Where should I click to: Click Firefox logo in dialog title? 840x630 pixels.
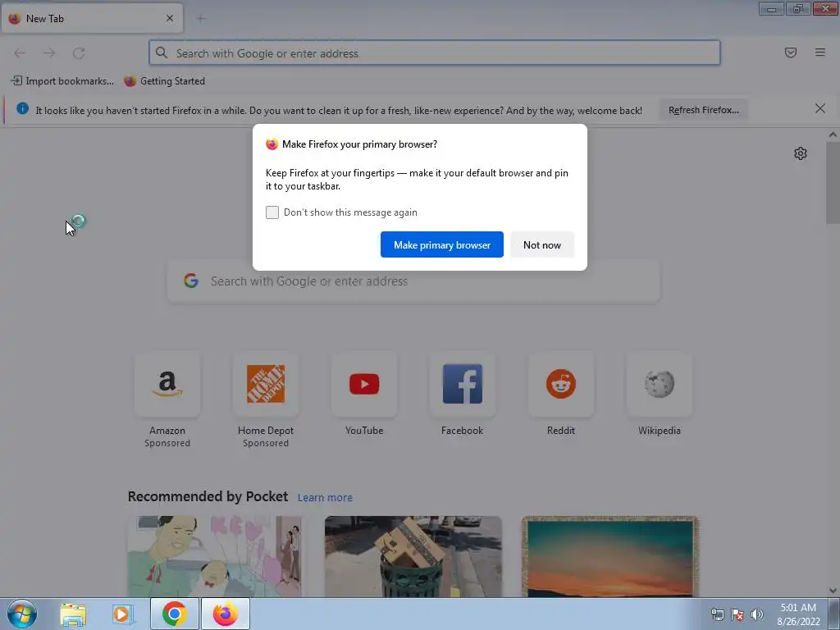point(272,144)
